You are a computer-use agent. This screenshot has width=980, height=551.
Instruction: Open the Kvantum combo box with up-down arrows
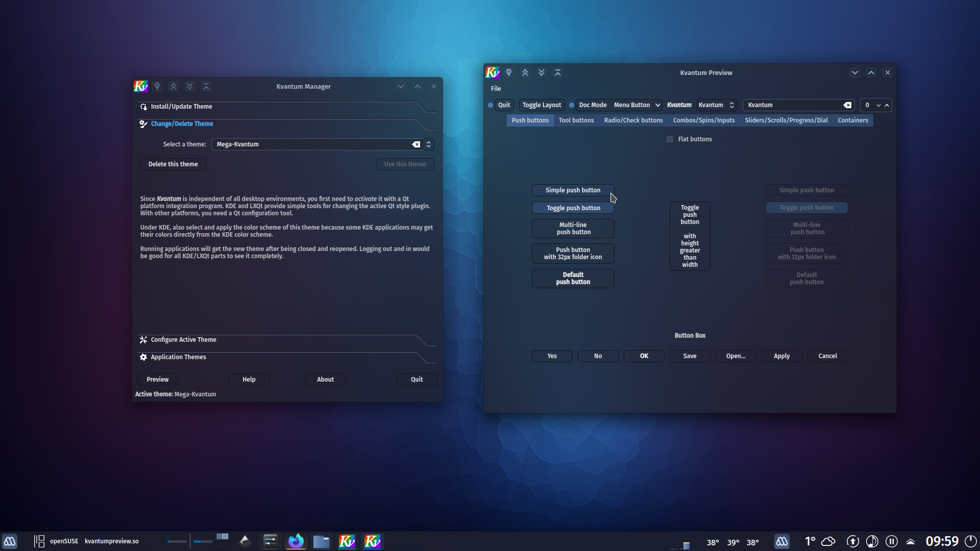tap(717, 105)
